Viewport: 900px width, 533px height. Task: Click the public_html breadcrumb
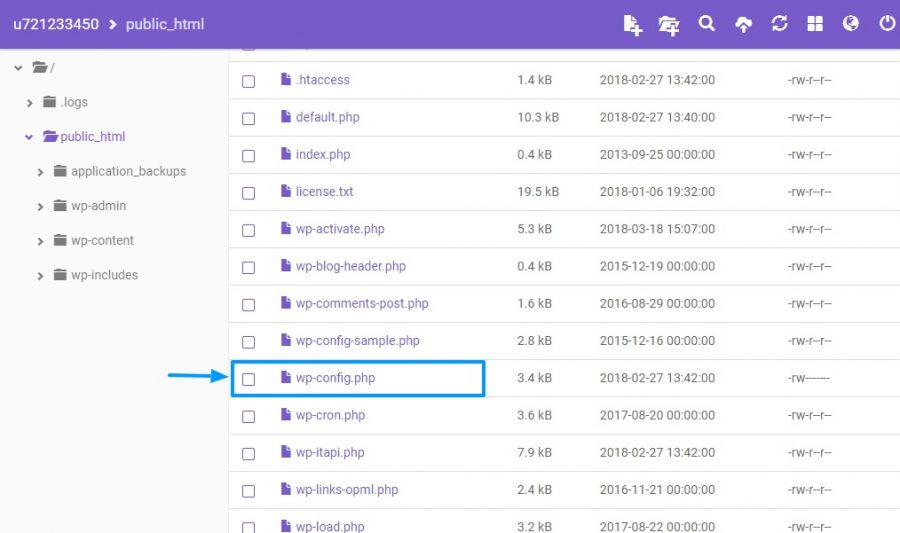coord(165,25)
